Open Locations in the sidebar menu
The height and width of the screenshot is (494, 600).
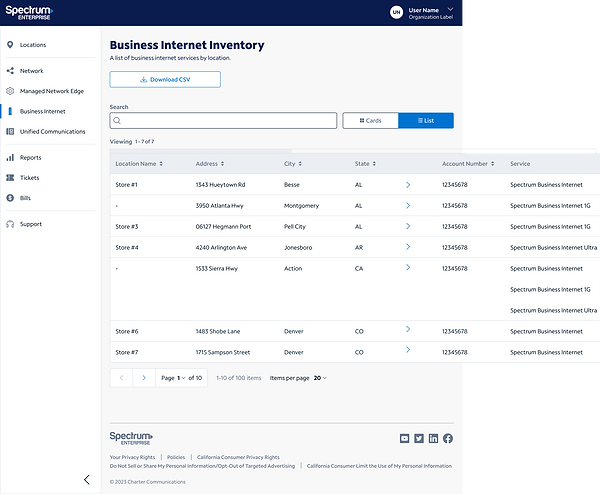[x=33, y=45]
